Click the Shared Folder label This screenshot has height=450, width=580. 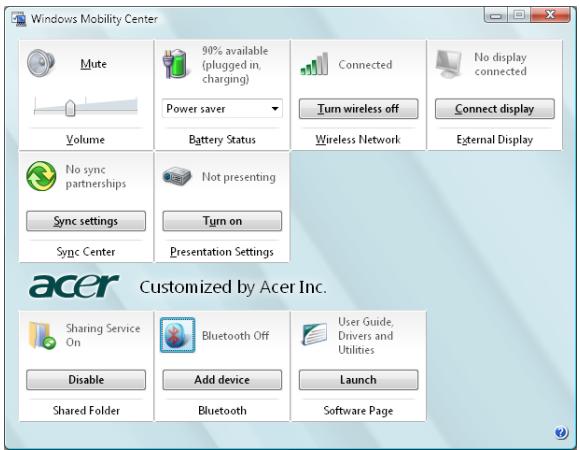click(x=86, y=410)
